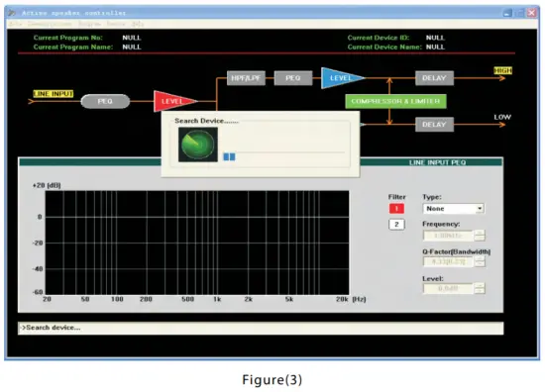Select the blue LEVEL amplifier triangle
Screen dimensions: 545x392
341,78
